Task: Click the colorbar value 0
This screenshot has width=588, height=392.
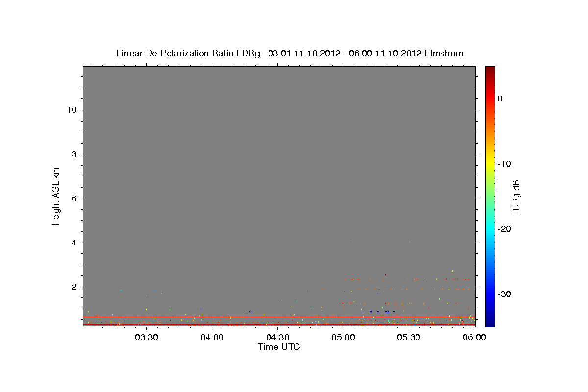Action: click(500, 98)
